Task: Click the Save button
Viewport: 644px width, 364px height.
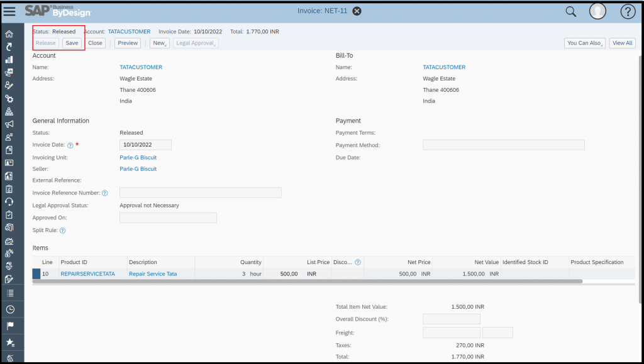Action: (x=72, y=43)
